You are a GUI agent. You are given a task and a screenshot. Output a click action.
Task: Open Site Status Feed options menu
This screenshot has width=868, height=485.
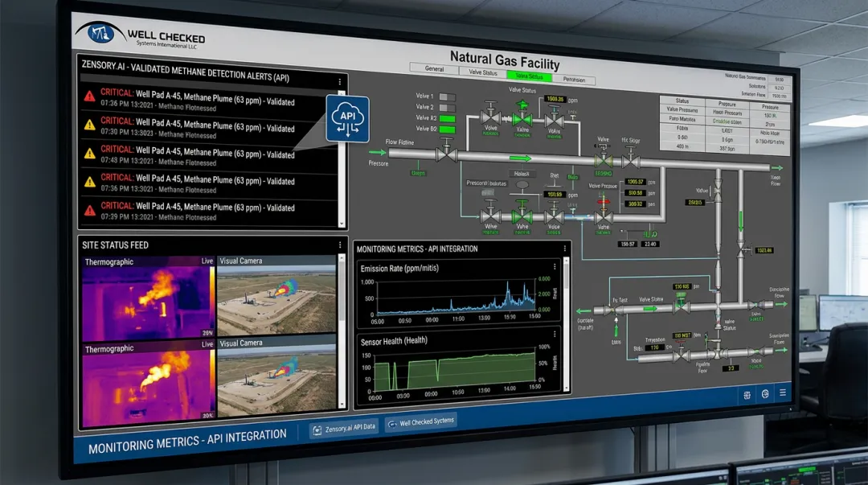pyautogui.click(x=340, y=245)
